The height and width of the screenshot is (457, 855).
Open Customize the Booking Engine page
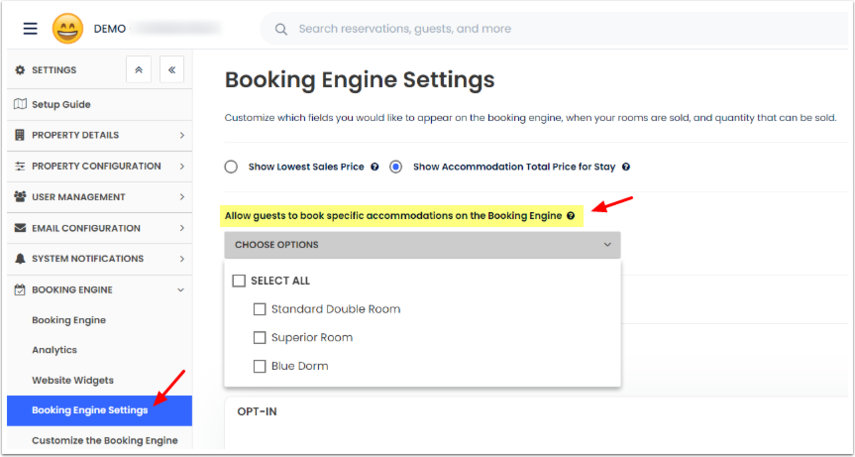104,440
